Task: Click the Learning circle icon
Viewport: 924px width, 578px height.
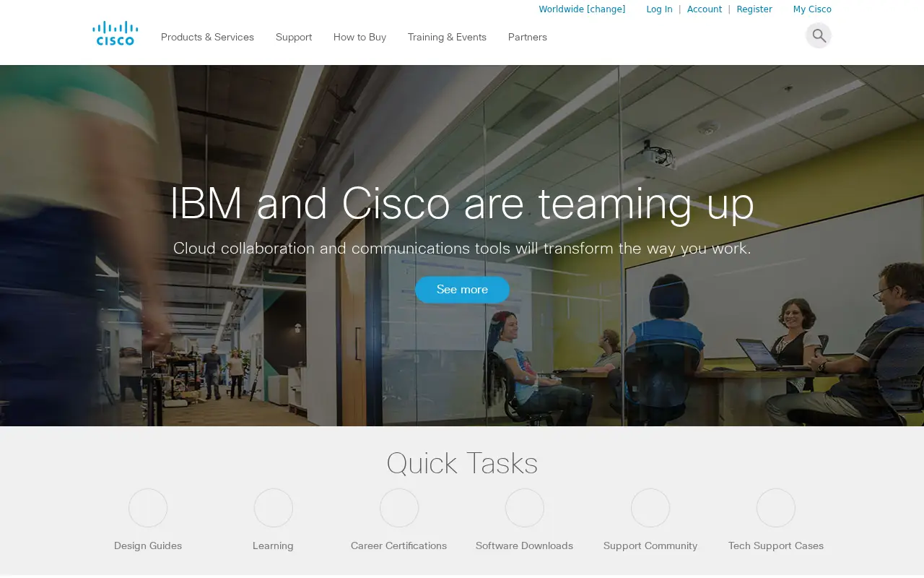Action: click(274, 508)
